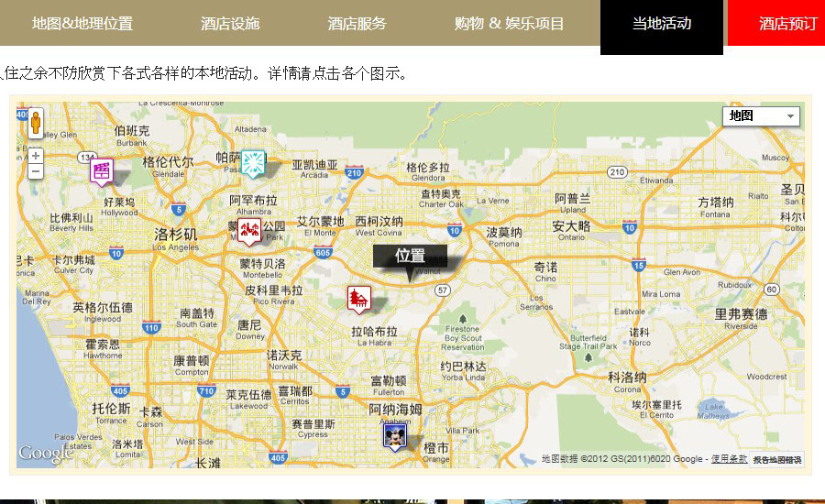The width and height of the screenshot is (825, 504).
Task: Click the Firestone Boy Scout Reservation label
Action: pos(463,337)
